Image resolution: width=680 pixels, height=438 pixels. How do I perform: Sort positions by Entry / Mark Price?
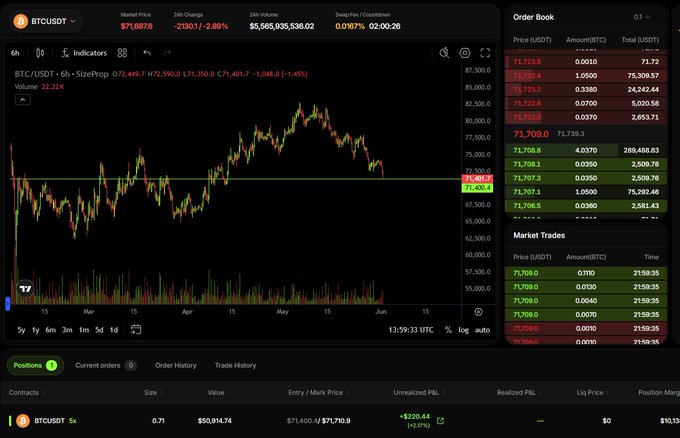tap(318, 392)
